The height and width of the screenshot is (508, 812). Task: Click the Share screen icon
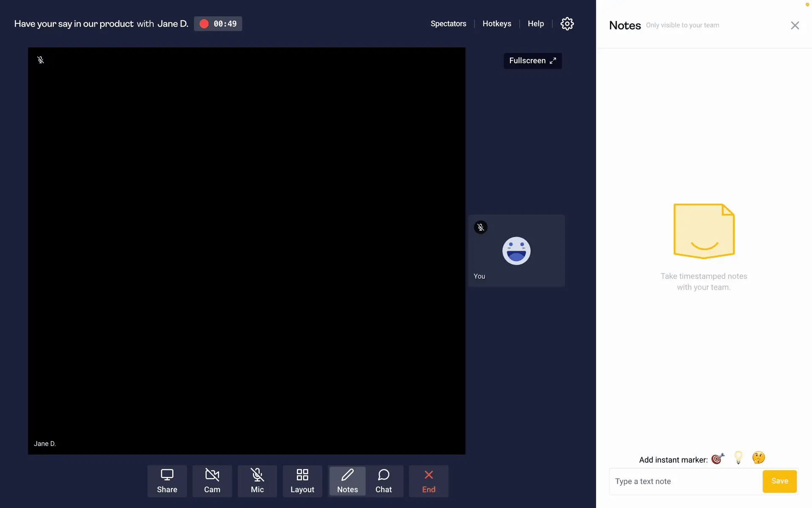click(x=167, y=481)
